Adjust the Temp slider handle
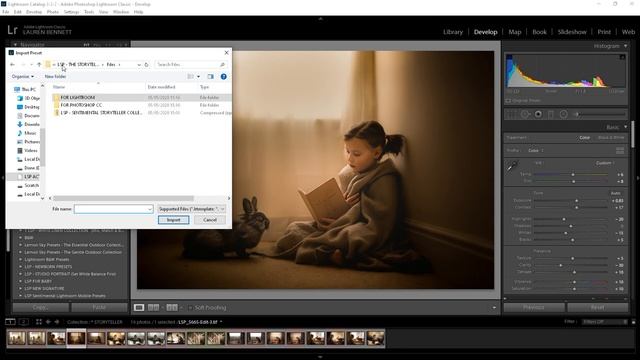 573,175
